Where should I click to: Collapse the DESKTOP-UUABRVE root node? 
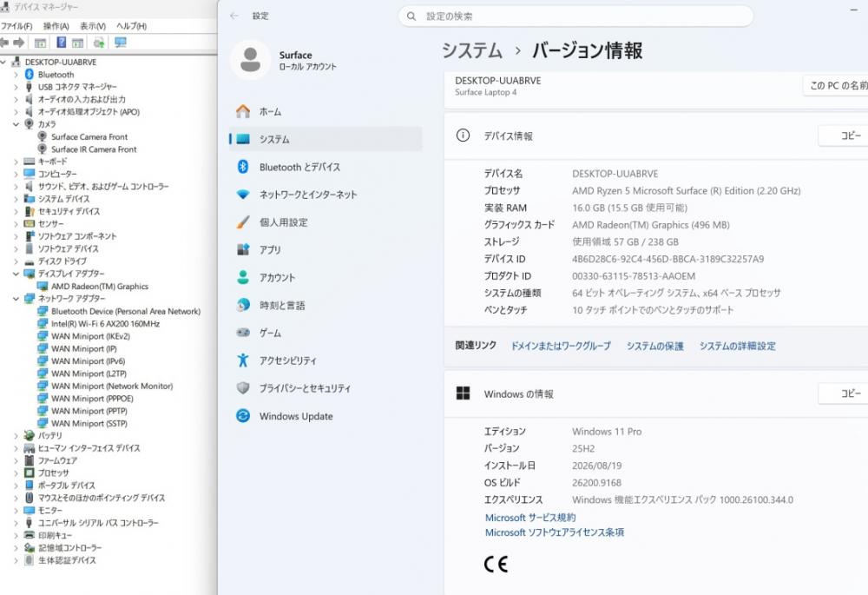3,62
